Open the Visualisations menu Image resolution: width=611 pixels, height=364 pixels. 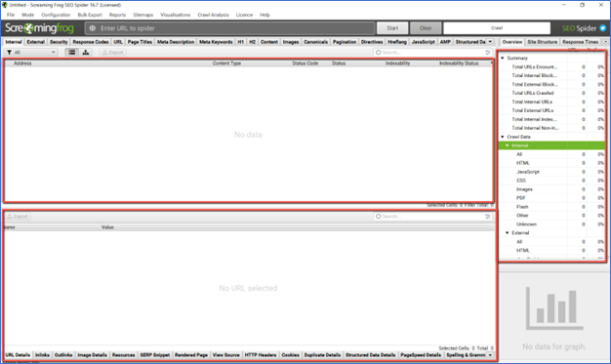tap(176, 15)
